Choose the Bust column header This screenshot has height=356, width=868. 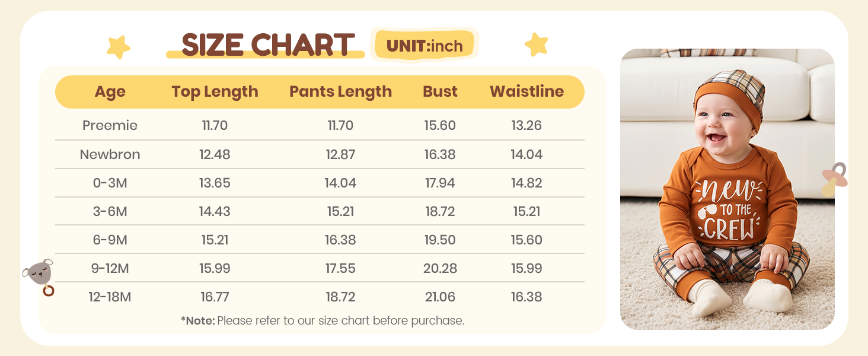click(x=440, y=92)
